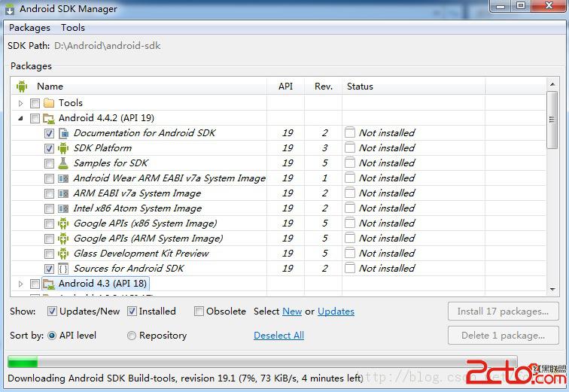
Task: Check the Android 4.4.2 (API 19) group checkbox
Action: (x=35, y=118)
